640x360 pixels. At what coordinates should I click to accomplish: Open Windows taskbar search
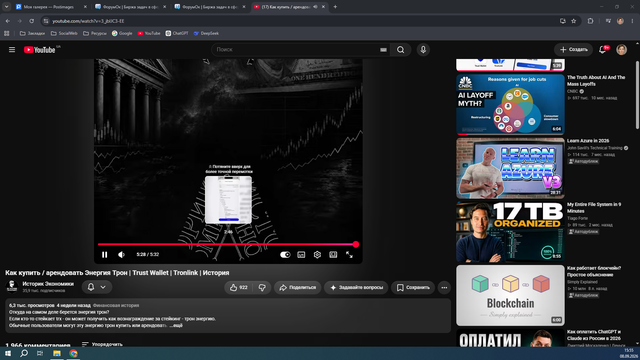24,353
